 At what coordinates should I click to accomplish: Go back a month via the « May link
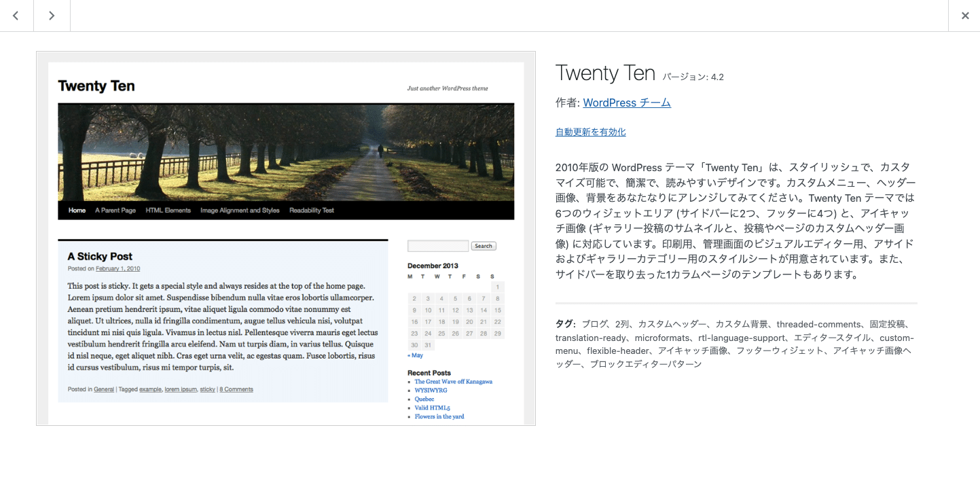point(415,355)
